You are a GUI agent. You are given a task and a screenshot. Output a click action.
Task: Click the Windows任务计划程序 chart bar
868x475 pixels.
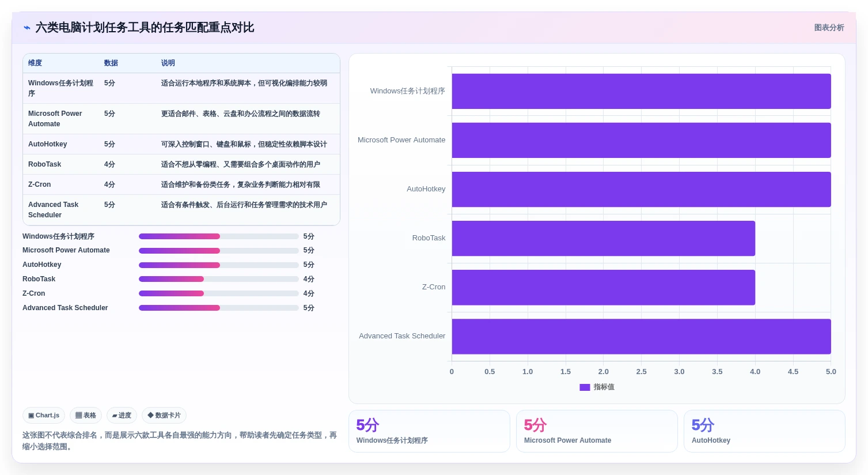pyautogui.click(x=641, y=91)
